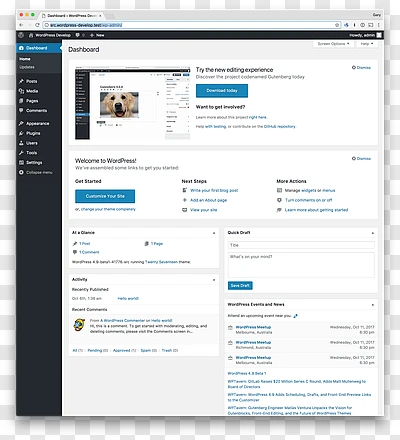The width and height of the screenshot is (400, 440).
Task: Click the monitor icon beside View site
Action: click(x=185, y=210)
